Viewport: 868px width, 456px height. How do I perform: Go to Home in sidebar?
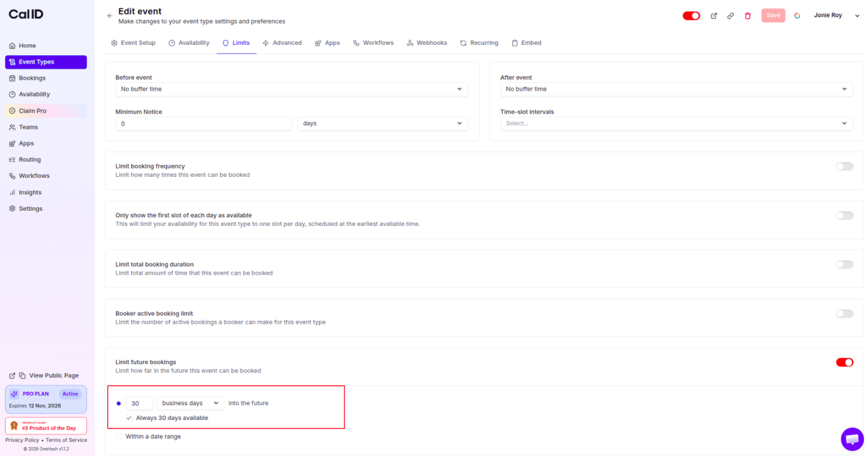tap(46, 45)
